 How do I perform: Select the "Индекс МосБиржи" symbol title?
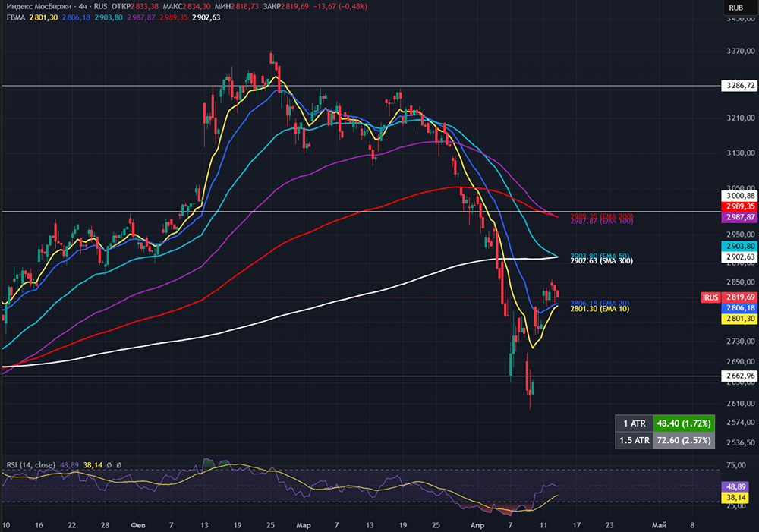pyautogui.click(x=39, y=6)
